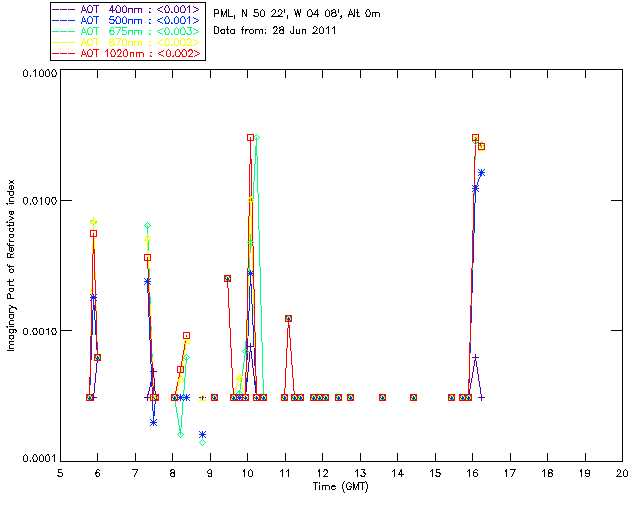Click the purple plus marker peak near time 16
This screenshot has width=640, height=512.
[475, 357]
